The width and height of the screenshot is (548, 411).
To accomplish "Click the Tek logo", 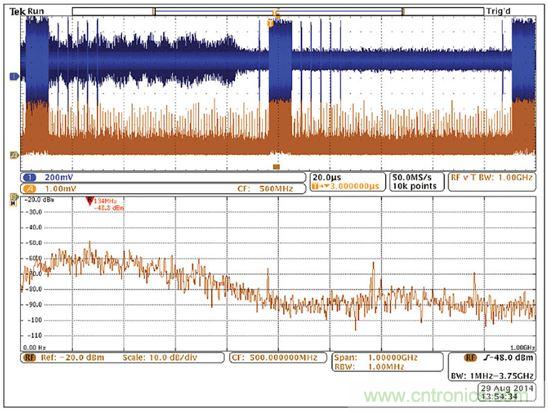I will tap(17, 12).
